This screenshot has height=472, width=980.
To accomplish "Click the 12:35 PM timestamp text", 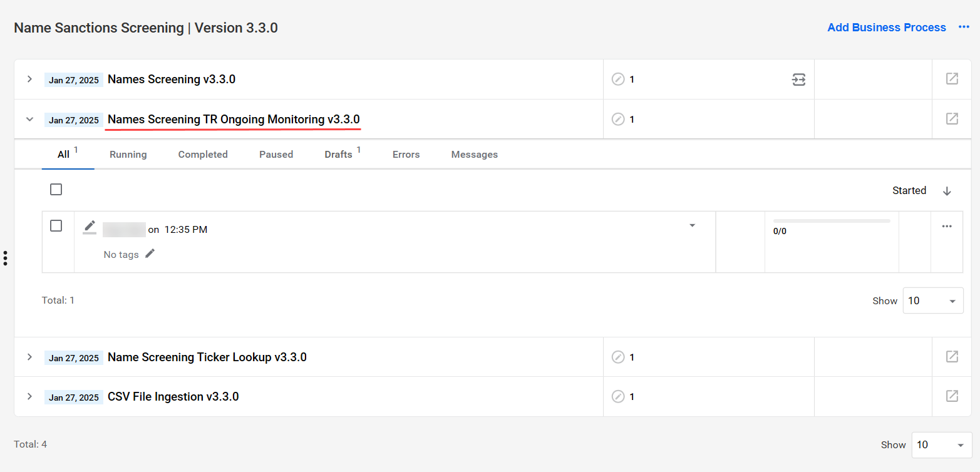I will tap(186, 230).
